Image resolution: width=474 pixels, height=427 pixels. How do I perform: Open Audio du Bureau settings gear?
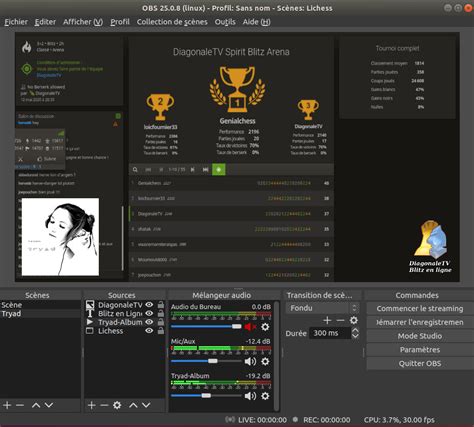click(265, 327)
